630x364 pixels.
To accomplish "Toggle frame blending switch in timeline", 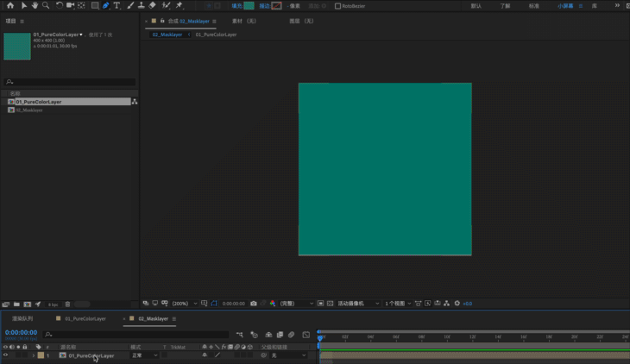I will pyautogui.click(x=280, y=335).
